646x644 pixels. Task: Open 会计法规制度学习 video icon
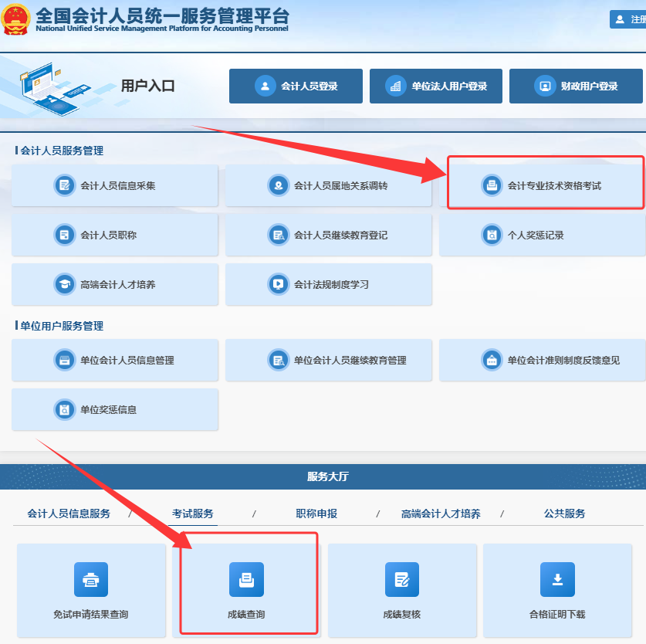[x=278, y=284]
